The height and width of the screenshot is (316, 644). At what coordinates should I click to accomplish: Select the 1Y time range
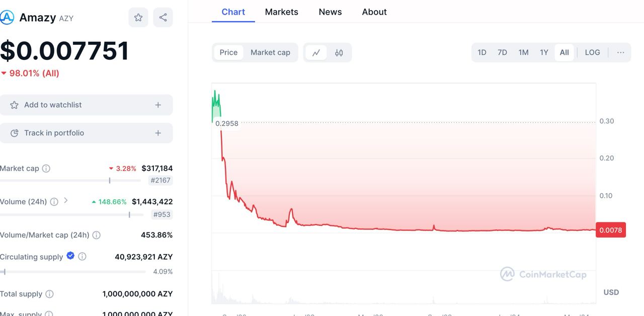[544, 53]
